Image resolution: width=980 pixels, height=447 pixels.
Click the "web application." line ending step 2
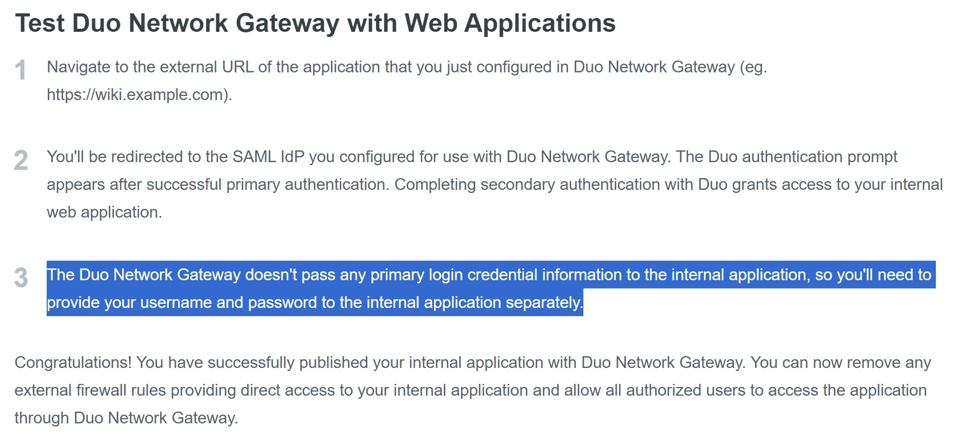pos(104,212)
